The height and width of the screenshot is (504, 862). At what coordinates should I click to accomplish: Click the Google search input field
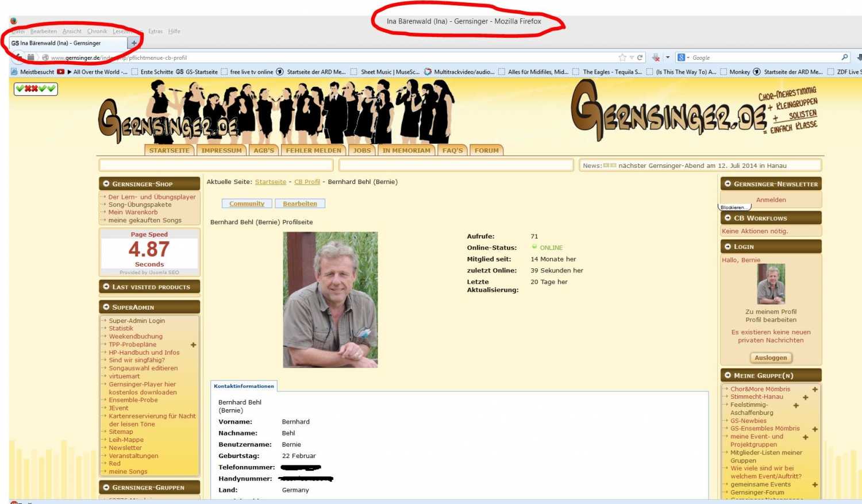click(x=764, y=57)
